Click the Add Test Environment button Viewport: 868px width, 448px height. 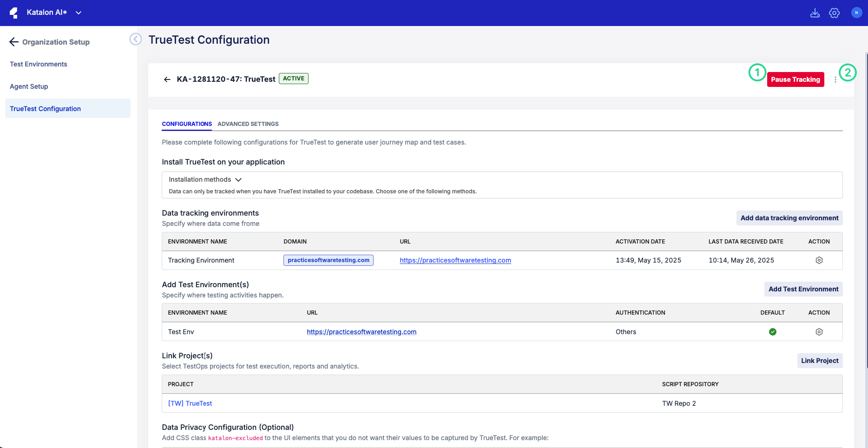[x=803, y=289]
